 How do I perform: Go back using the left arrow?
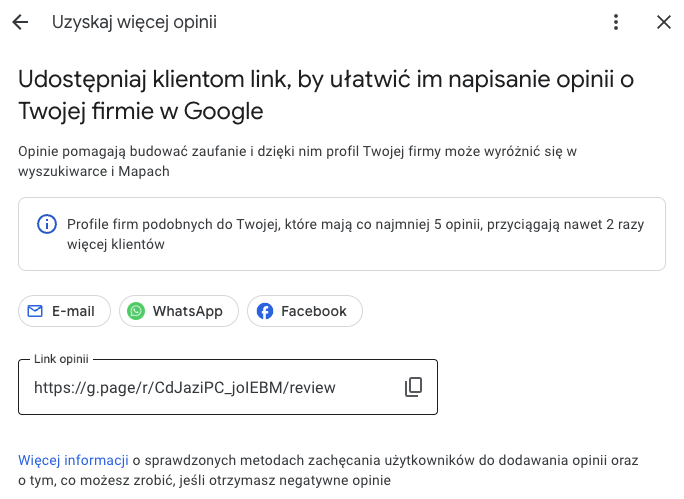20,22
